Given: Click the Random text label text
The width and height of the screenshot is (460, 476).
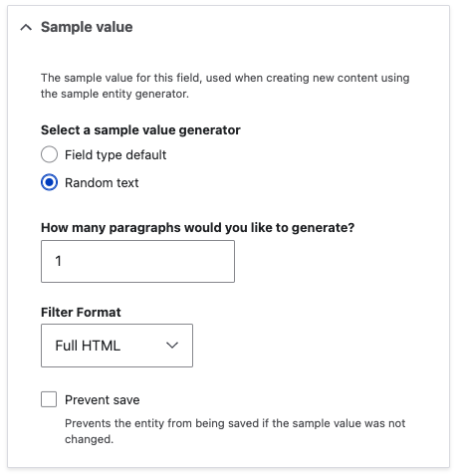Looking at the screenshot, I should coord(102,182).
